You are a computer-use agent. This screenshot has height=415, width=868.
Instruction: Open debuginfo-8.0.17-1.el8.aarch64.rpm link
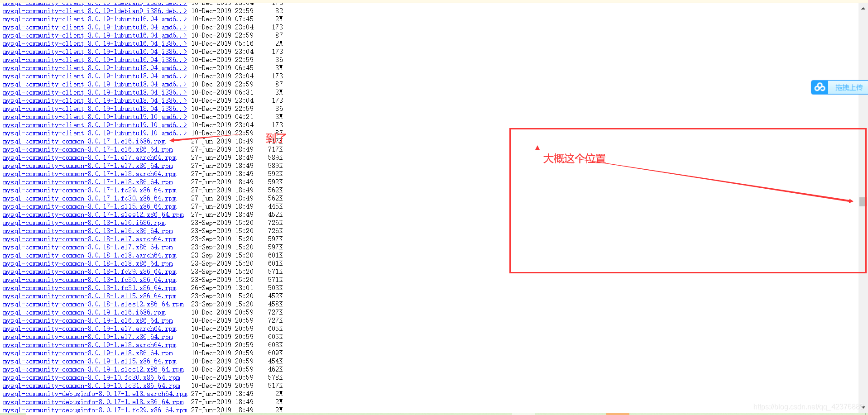pos(95,394)
